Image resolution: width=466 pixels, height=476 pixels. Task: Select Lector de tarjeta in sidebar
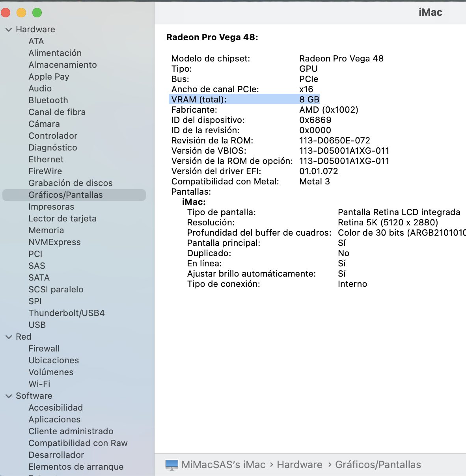point(62,218)
